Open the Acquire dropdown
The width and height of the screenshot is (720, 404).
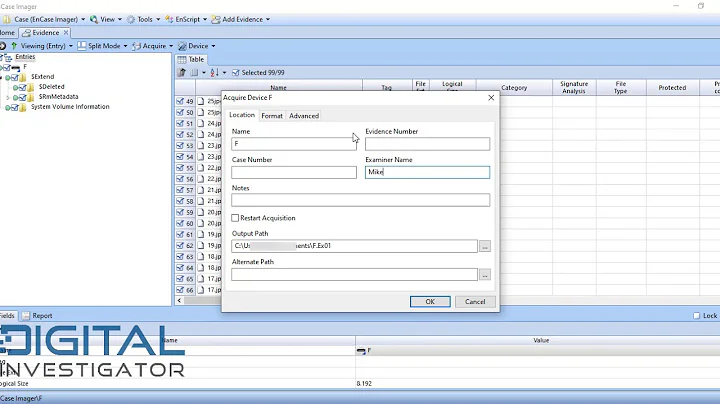coord(171,46)
